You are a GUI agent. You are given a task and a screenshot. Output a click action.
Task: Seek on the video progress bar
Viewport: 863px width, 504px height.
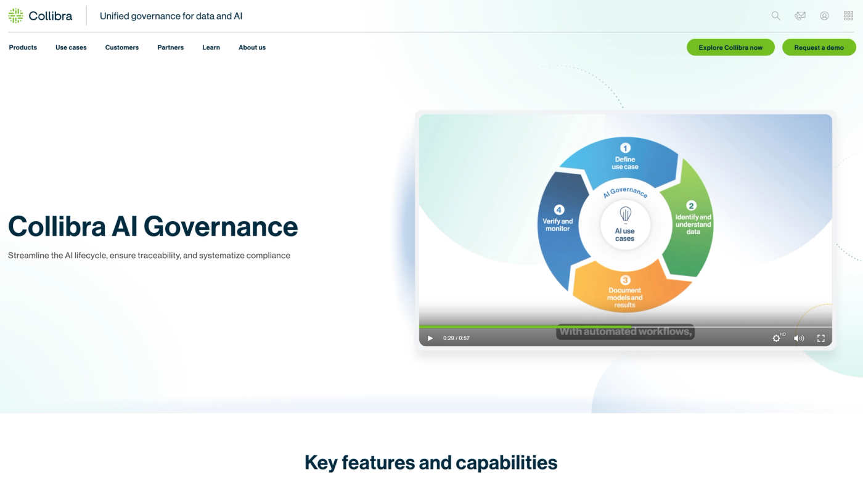coord(626,327)
